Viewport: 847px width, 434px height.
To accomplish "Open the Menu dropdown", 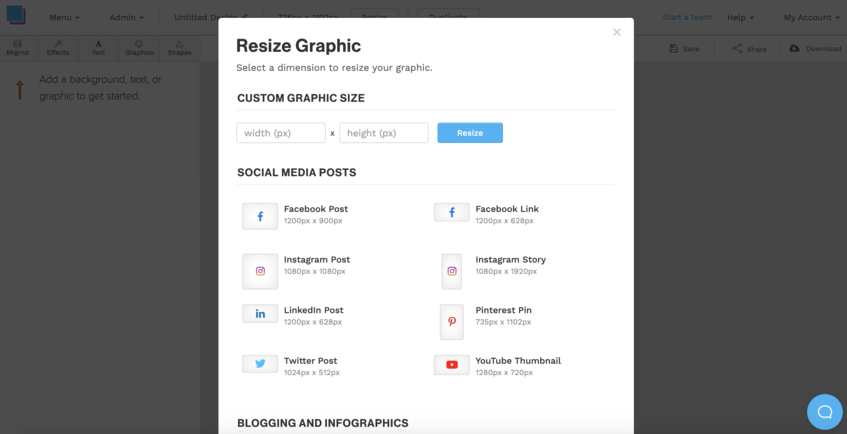I will click(x=64, y=17).
